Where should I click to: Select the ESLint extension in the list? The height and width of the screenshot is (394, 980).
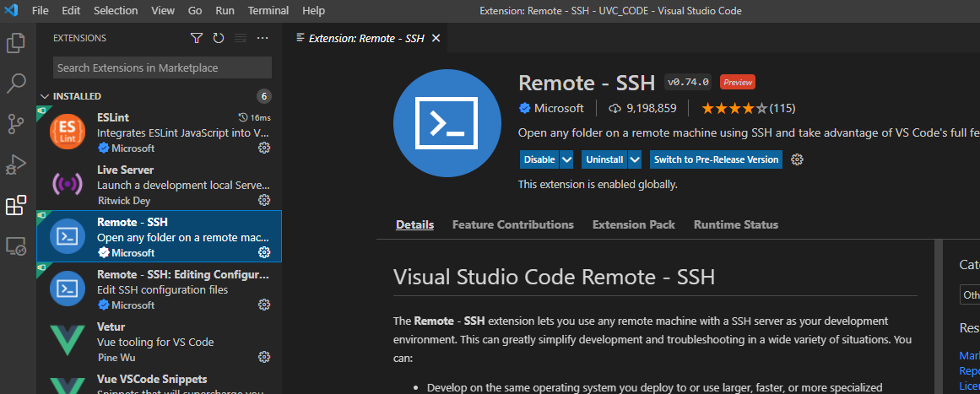(160, 132)
